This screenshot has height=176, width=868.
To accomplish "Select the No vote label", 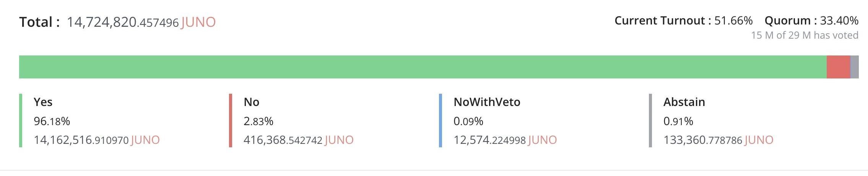I will coord(252,102).
